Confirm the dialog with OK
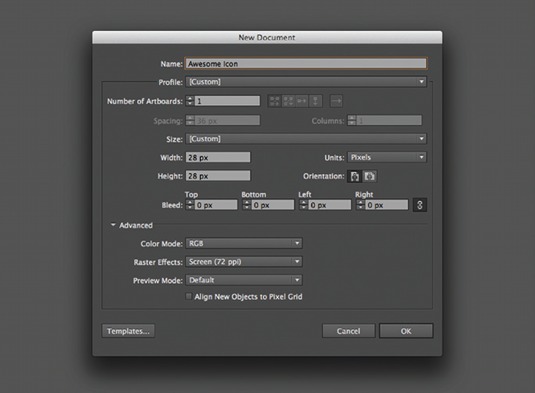Screen dimensions: 535x393 point(406,331)
